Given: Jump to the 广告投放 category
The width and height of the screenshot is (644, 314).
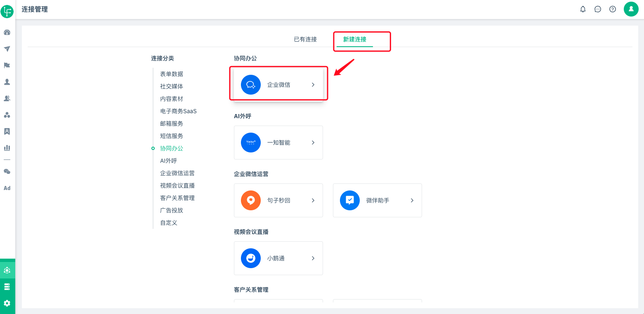Looking at the screenshot, I should (172, 210).
